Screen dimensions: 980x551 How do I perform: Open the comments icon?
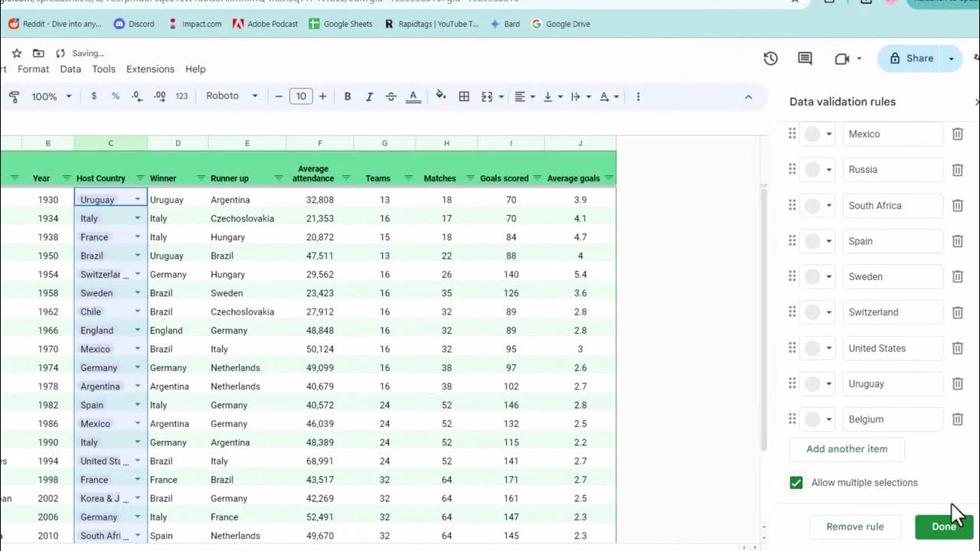(805, 58)
